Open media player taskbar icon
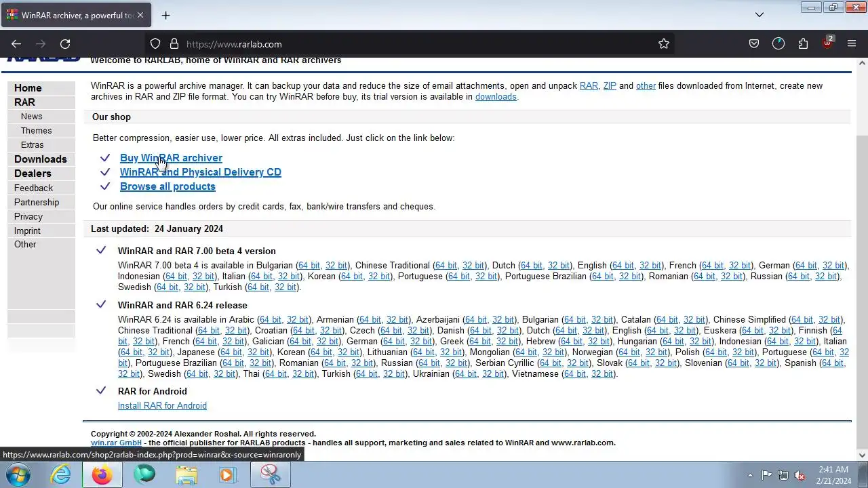 pyautogui.click(x=227, y=475)
